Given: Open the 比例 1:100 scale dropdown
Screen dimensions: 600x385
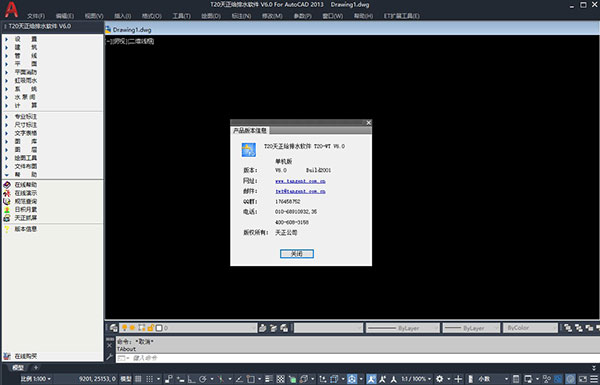Looking at the screenshot, I should 36,379.
